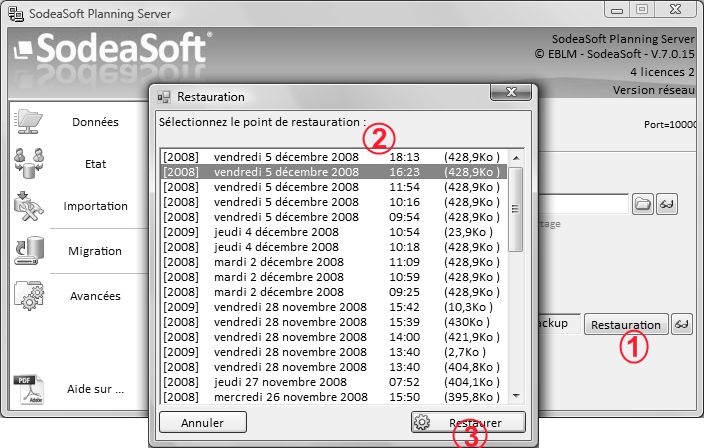Click the SodeaSoft Planning Server title icon
The width and height of the screenshot is (704, 448).
pyautogui.click(x=16, y=13)
